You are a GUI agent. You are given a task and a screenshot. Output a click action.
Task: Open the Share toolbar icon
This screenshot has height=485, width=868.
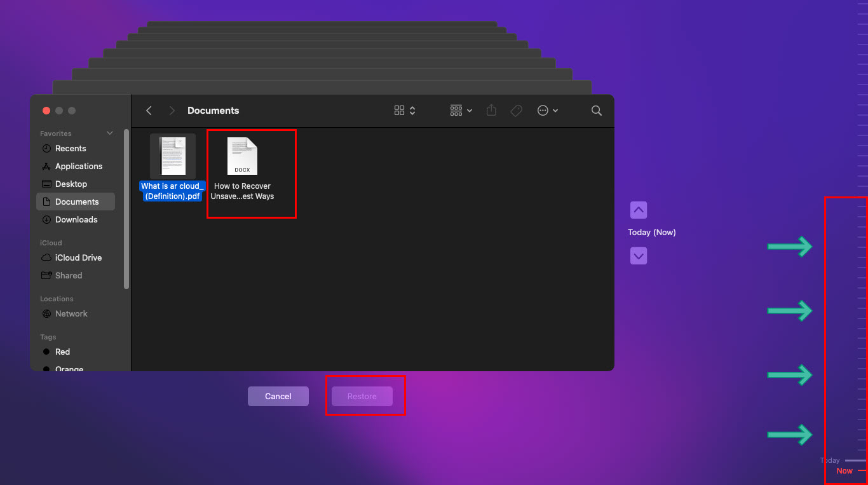491,111
